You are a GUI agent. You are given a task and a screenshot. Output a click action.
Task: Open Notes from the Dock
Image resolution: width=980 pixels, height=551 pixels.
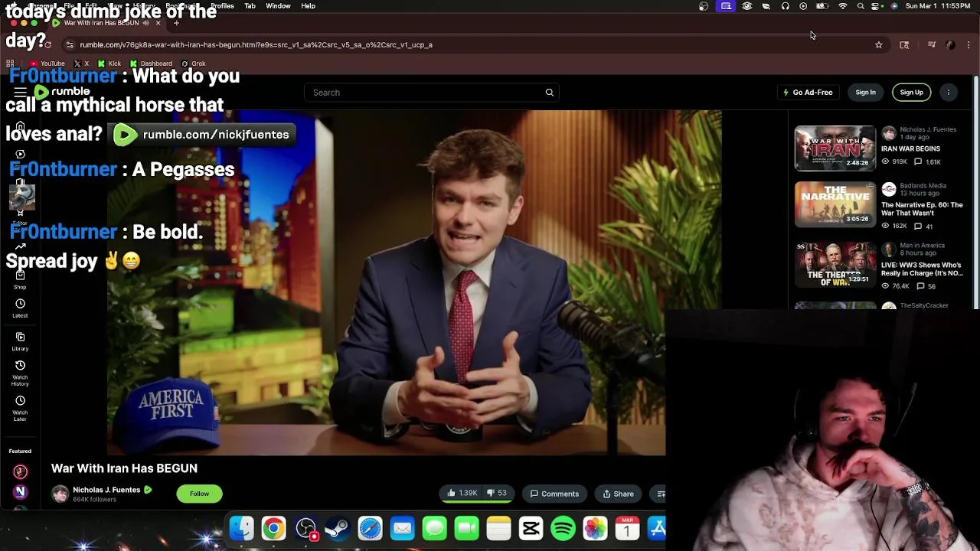[x=498, y=529]
